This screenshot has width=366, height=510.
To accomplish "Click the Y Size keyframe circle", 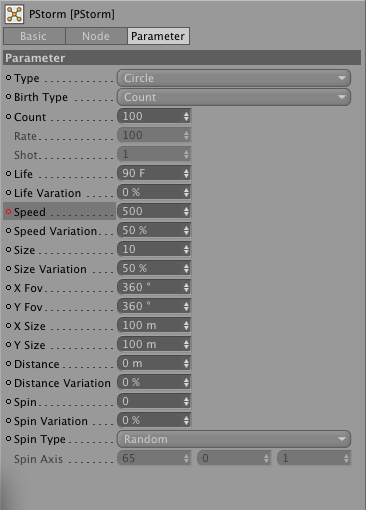I will 9,345.
